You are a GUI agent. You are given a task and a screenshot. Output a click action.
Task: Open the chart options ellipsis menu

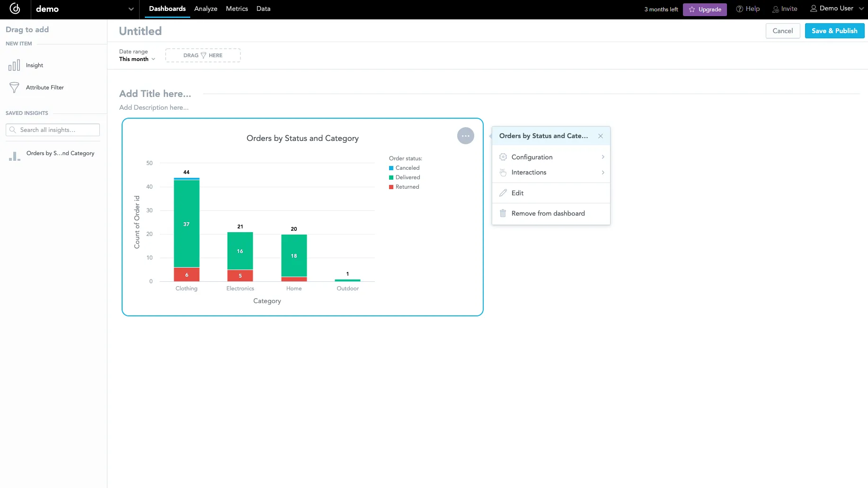[465, 136]
